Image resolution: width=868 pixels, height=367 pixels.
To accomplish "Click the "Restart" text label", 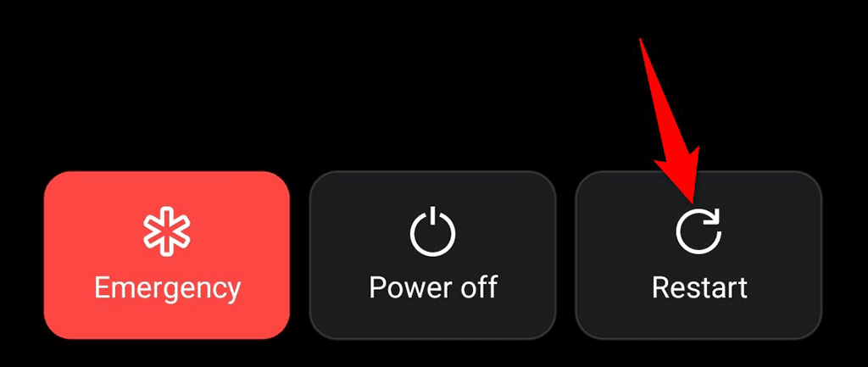I will 699,287.
